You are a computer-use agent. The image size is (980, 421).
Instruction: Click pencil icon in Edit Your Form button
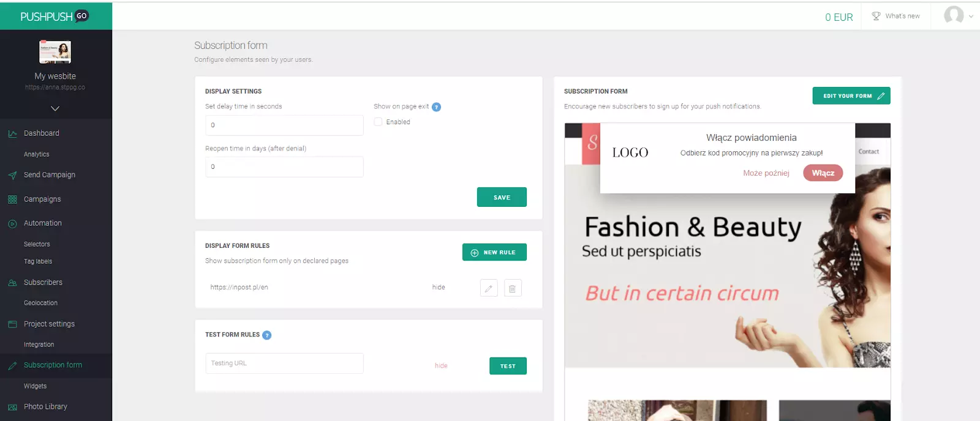pos(881,96)
